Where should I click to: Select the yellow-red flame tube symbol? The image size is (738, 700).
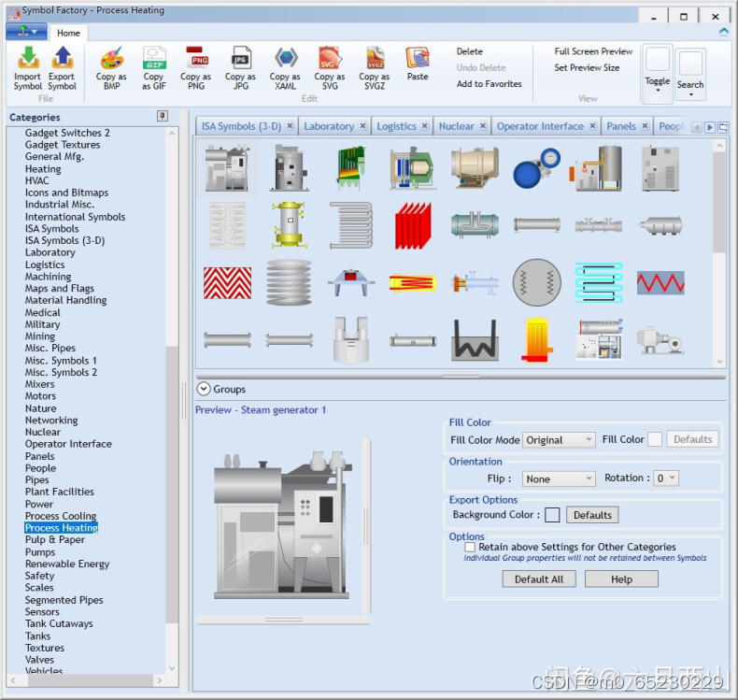coord(413,283)
